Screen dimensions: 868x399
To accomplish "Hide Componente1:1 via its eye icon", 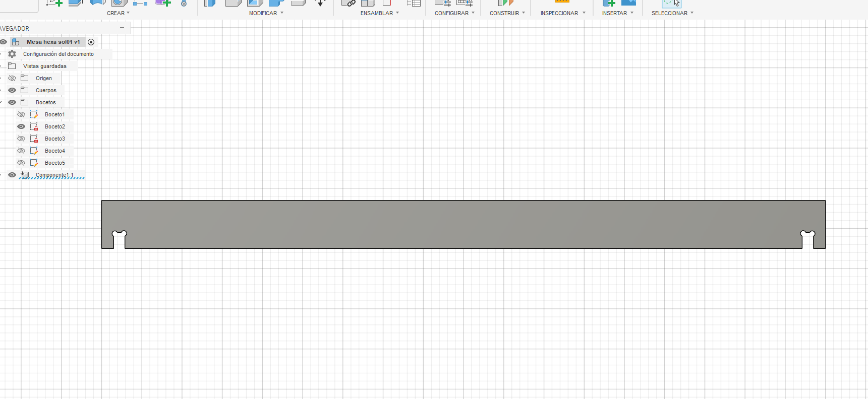I will point(12,175).
